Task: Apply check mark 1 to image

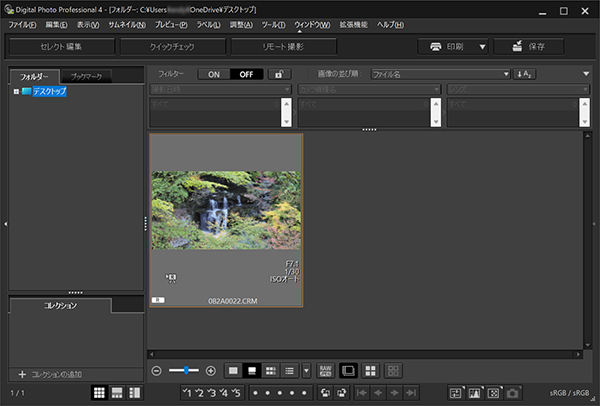Action: (188, 393)
